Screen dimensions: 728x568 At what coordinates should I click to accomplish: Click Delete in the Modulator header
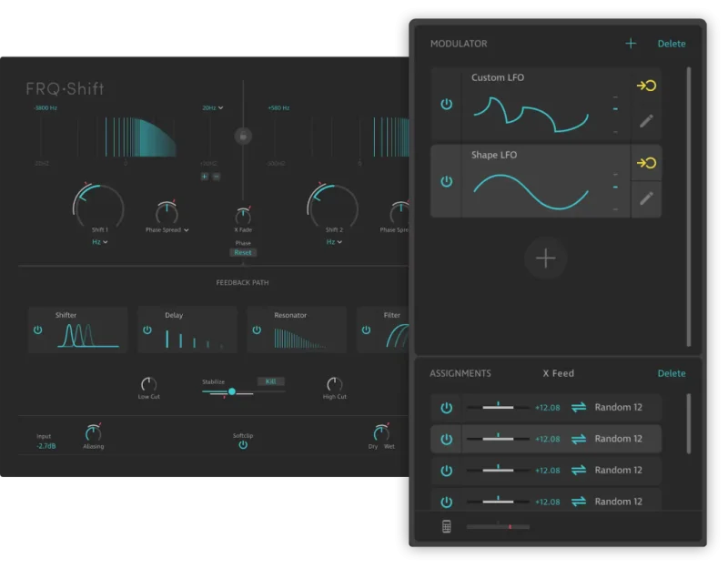pos(672,44)
